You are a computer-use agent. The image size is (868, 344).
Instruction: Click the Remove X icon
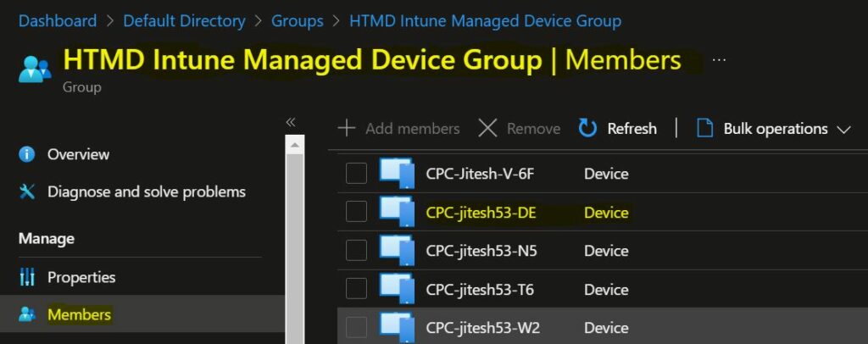click(x=487, y=128)
